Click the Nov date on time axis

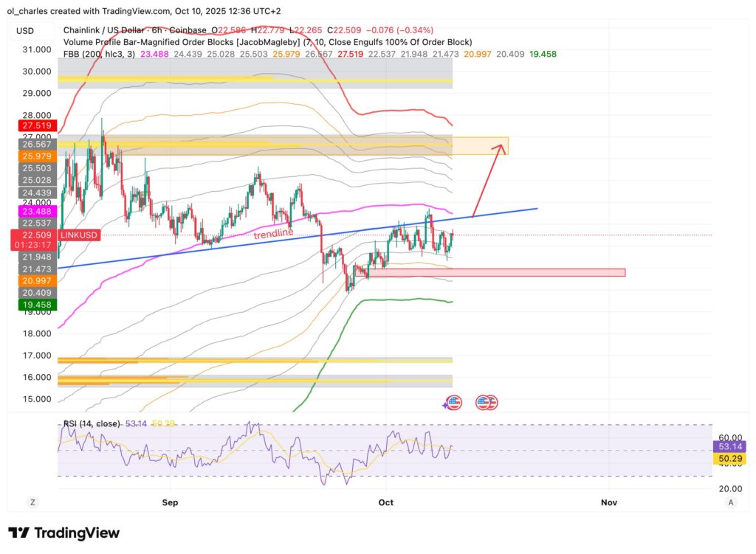608,502
